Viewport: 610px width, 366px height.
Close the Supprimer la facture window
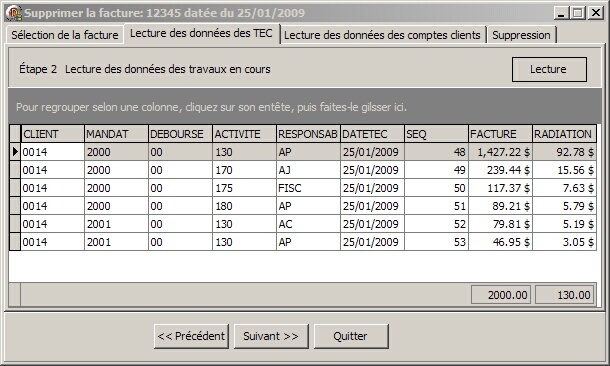(x=596, y=13)
